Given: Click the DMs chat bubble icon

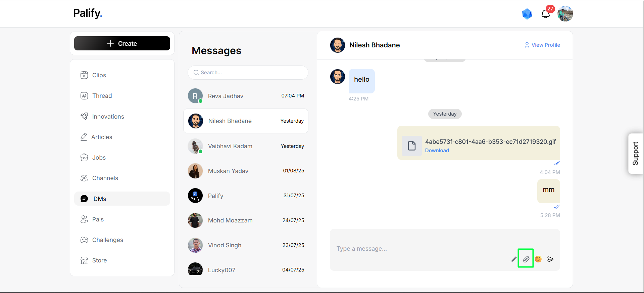Looking at the screenshot, I should pos(84,199).
